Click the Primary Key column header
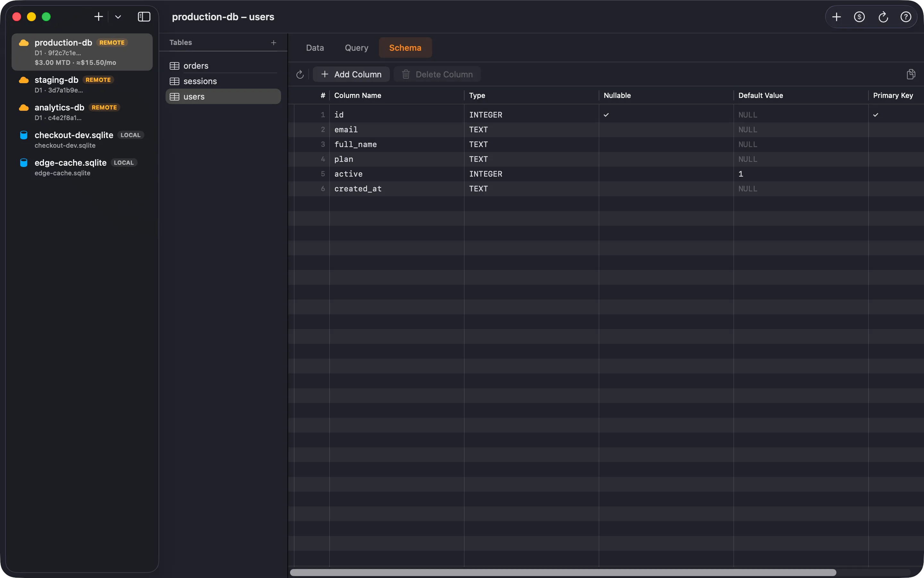Image resolution: width=924 pixels, height=578 pixels. point(896,96)
